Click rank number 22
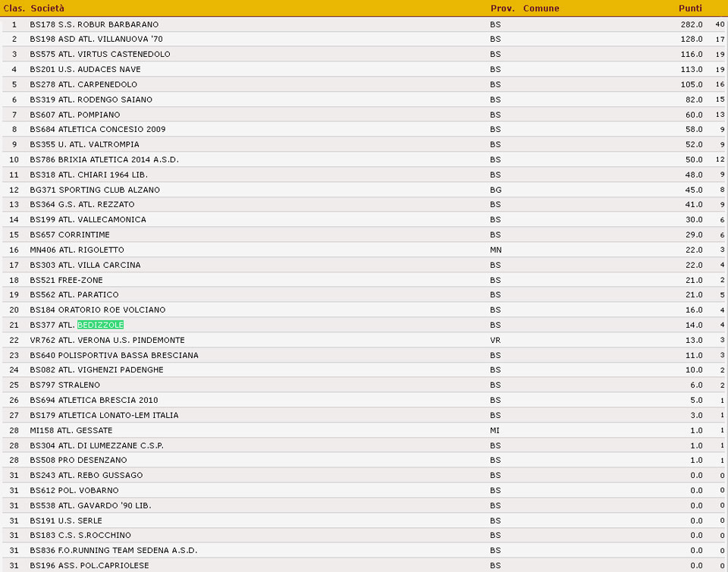The image size is (728, 572). [14, 341]
